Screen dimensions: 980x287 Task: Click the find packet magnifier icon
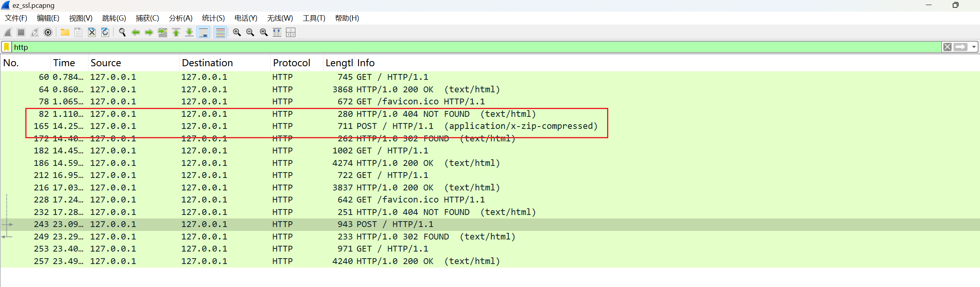click(122, 32)
